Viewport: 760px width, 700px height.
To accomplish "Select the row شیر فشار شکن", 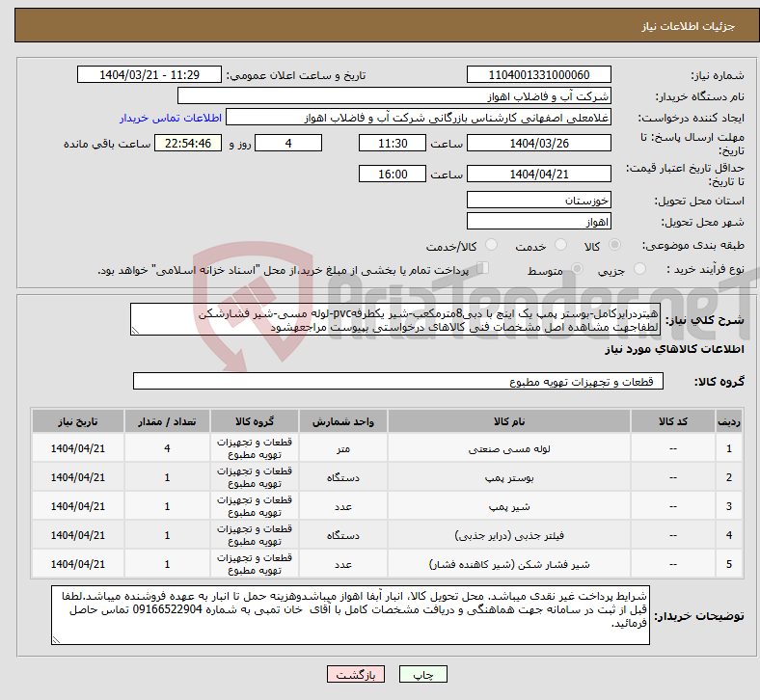I will (x=388, y=564).
